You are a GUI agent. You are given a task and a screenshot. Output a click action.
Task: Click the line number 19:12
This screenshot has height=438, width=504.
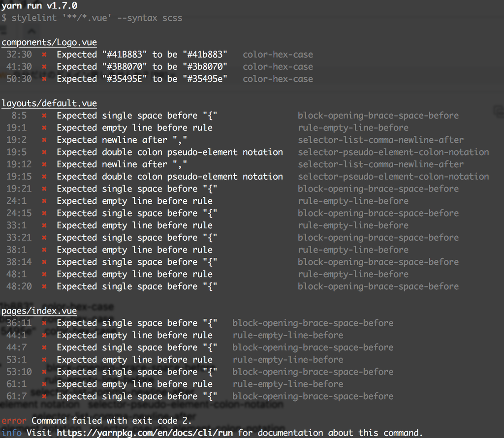click(x=19, y=164)
